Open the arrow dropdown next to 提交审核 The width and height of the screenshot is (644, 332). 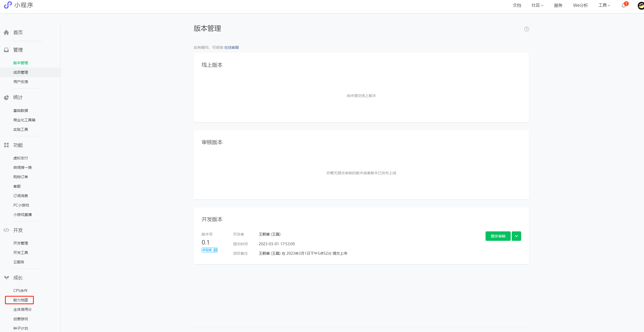(x=516, y=236)
